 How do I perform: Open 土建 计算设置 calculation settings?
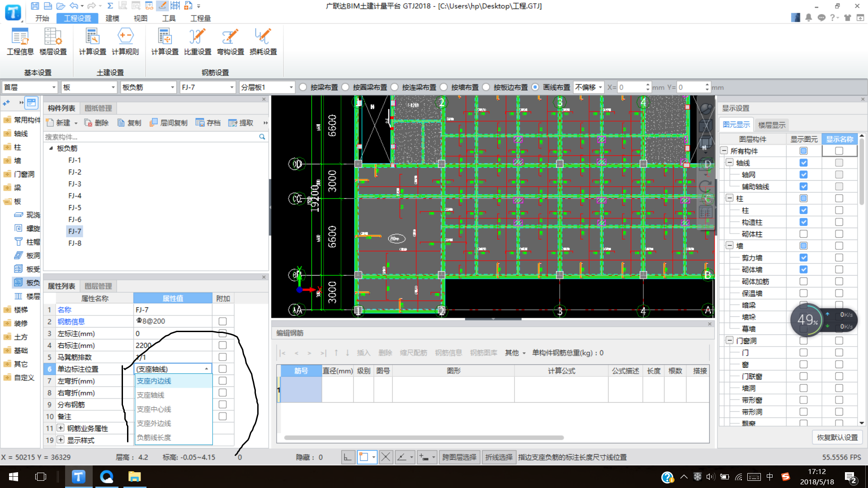[92, 42]
